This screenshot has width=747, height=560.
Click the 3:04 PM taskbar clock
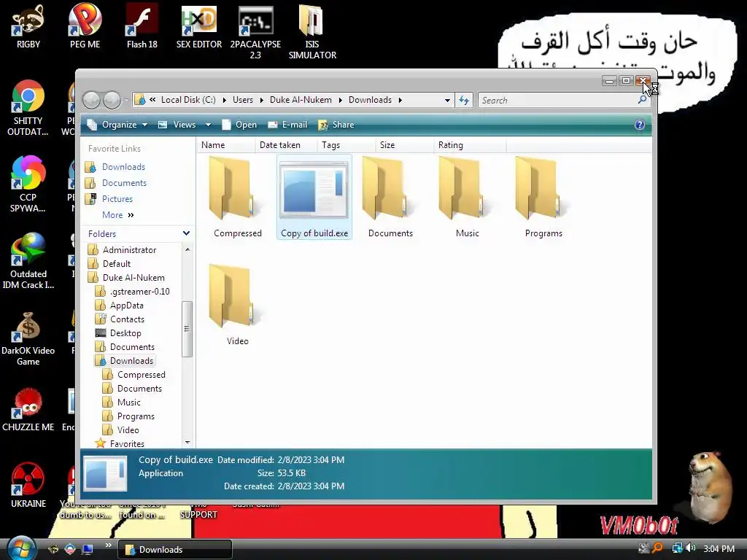point(719,548)
